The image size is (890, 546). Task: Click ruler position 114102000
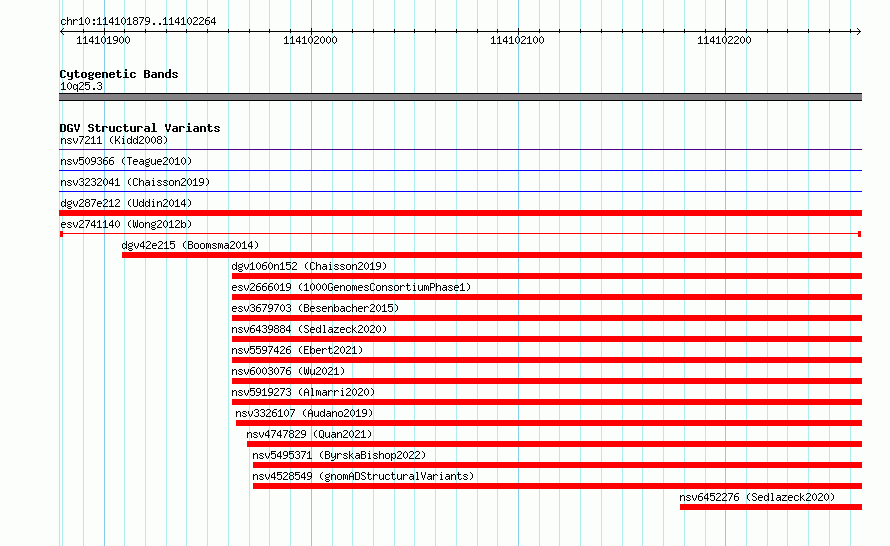[x=310, y=40]
